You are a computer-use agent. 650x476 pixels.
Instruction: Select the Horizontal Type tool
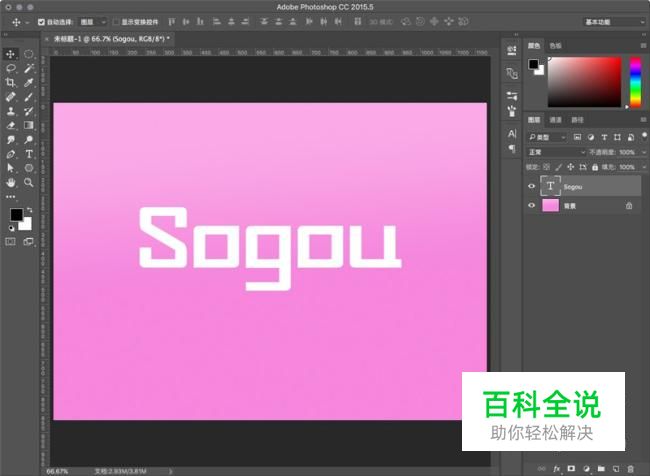(x=28, y=154)
